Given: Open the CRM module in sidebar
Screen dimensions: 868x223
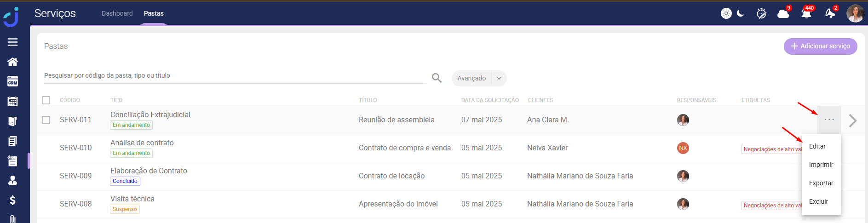Looking at the screenshot, I should click(x=12, y=82).
